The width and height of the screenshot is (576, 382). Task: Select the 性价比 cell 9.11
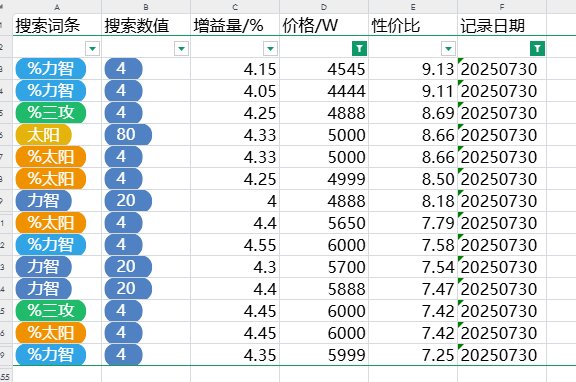tap(413, 91)
